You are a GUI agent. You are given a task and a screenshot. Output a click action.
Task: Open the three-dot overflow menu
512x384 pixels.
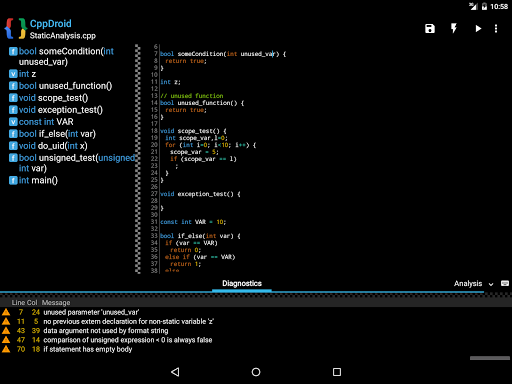click(x=496, y=29)
